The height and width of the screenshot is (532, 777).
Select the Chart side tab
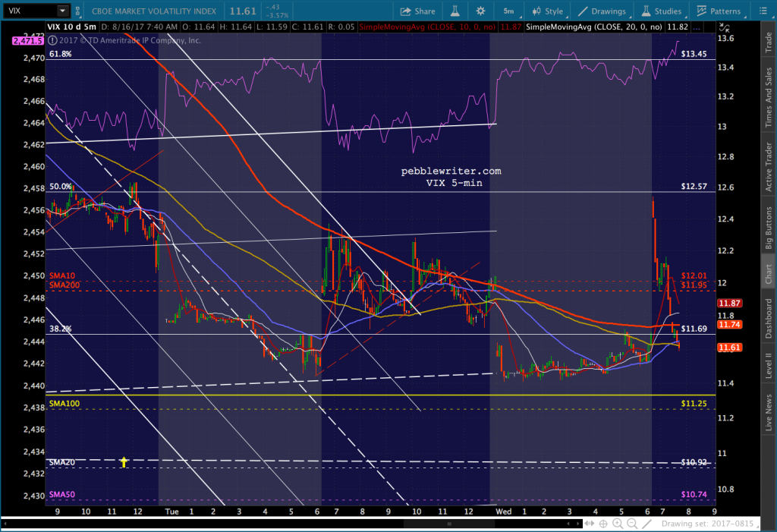pyautogui.click(x=769, y=273)
